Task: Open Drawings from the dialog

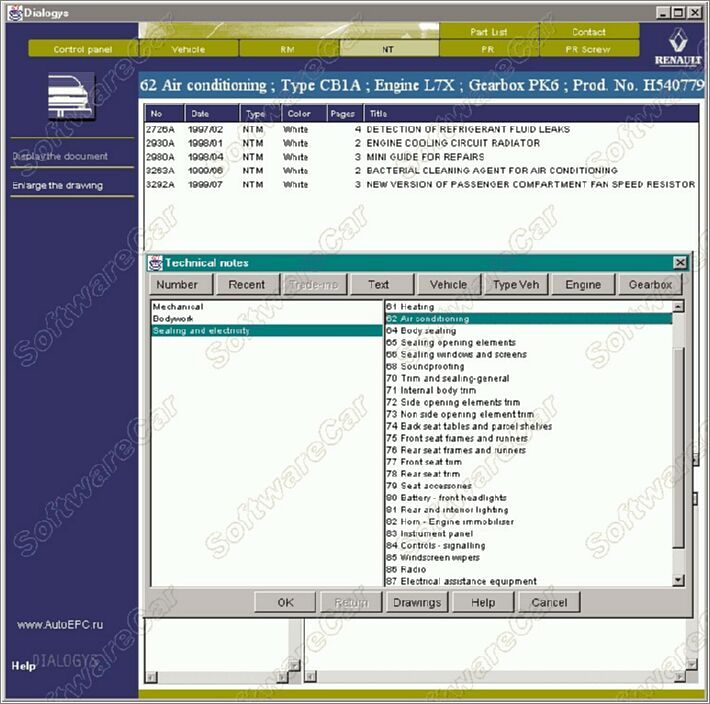Action: coord(417,602)
